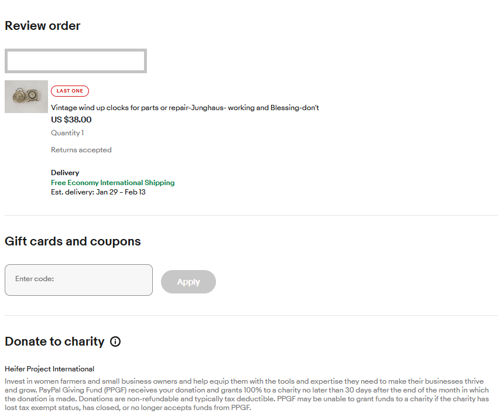Click the red LAST ONE badge
This screenshot has width=504, height=420.
(x=70, y=91)
